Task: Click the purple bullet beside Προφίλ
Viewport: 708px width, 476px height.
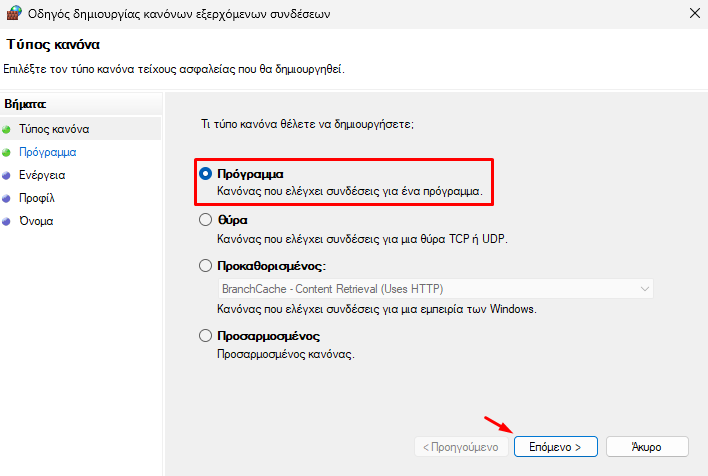Action: point(6,199)
